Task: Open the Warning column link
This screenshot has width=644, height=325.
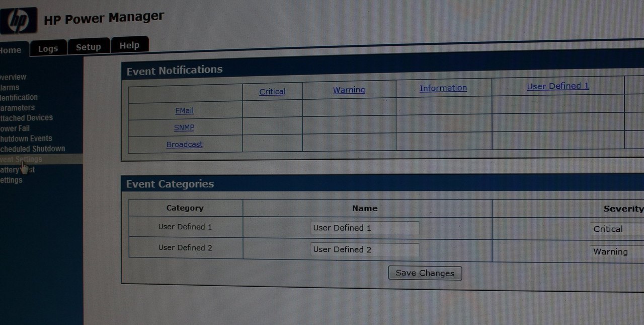Action: click(x=349, y=90)
